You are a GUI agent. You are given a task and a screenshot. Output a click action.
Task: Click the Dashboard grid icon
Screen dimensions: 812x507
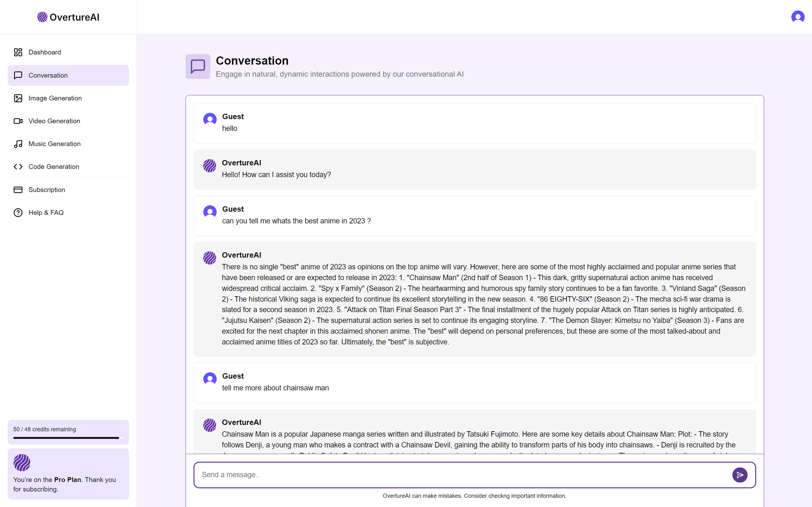(x=18, y=52)
